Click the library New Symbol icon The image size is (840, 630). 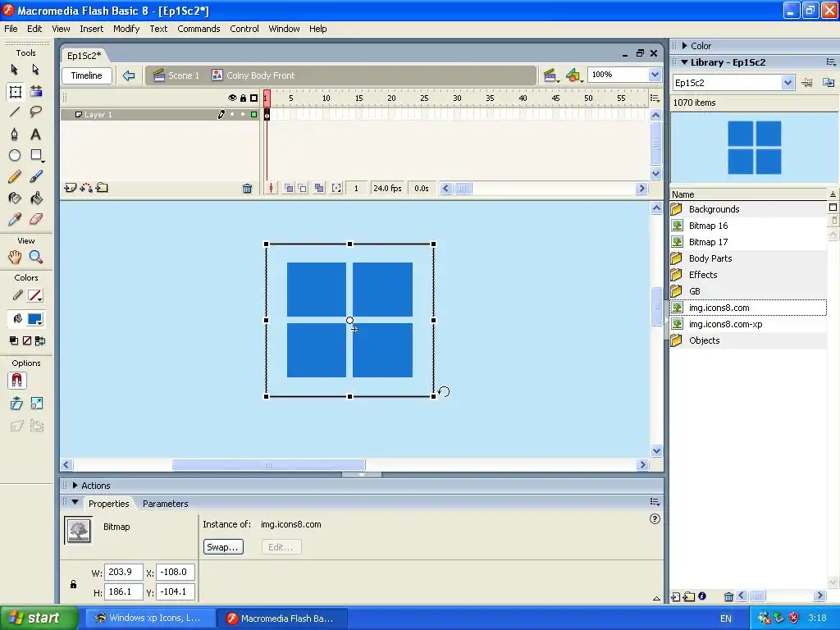(676, 596)
